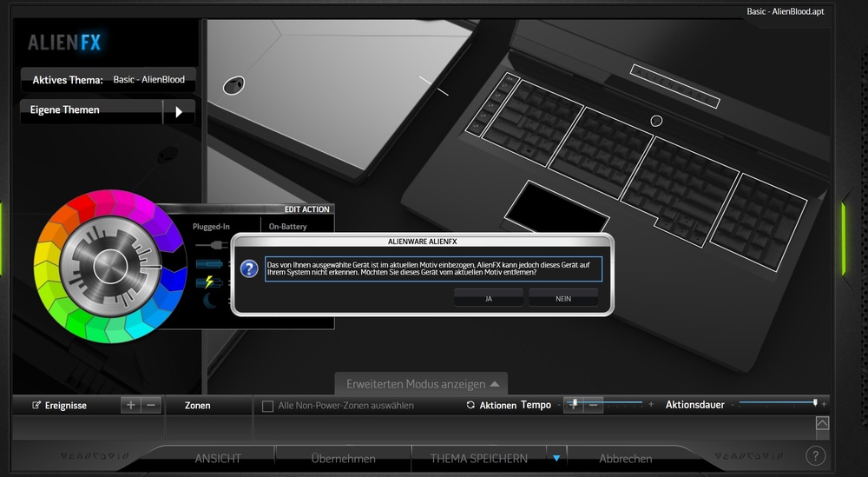868x477 pixels.
Task: Enable Alle Non-Power-Zonen auswählen checkbox
Action: [x=268, y=406]
